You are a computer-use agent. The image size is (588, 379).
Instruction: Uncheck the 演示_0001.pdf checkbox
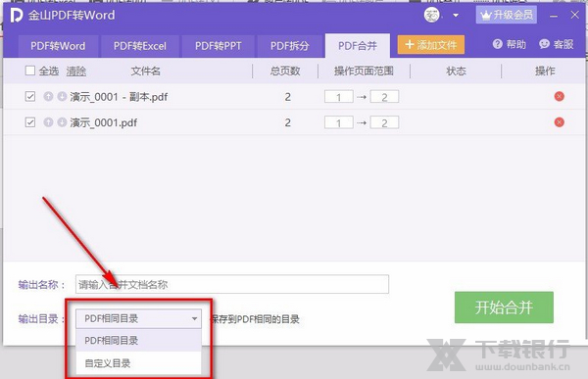pos(30,122)
